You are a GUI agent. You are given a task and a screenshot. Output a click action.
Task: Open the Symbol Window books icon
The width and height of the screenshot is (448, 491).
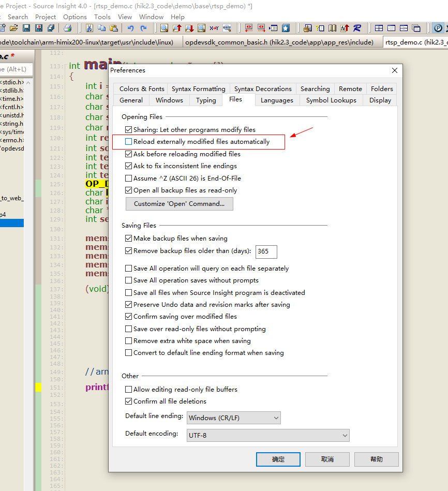coord(333,28)
